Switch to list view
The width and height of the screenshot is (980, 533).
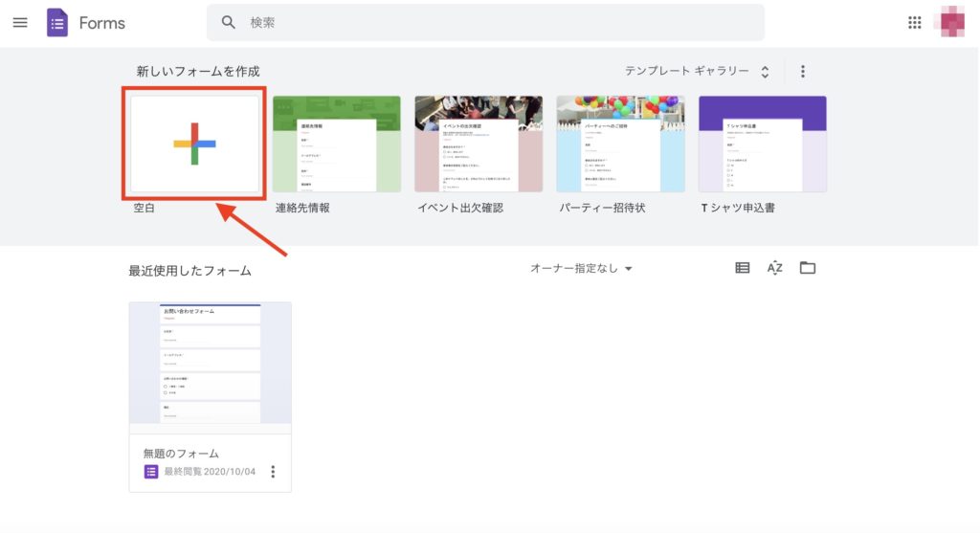click(x=742, y=268)
